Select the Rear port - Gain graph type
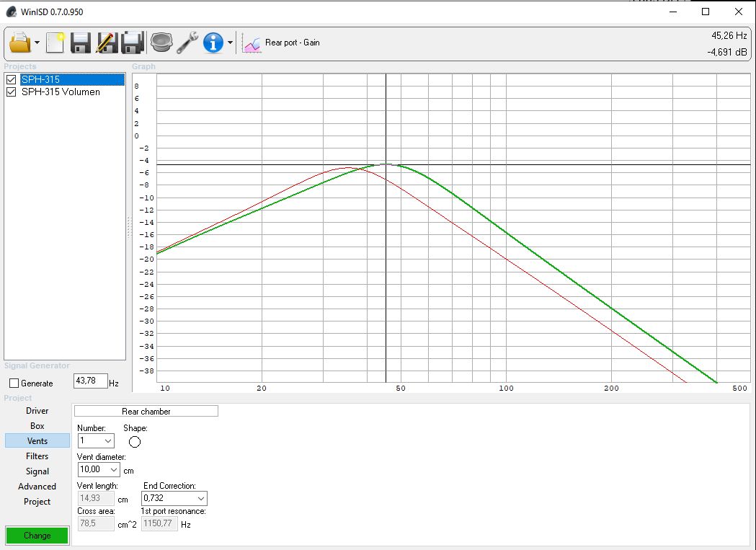 point(283,43)
